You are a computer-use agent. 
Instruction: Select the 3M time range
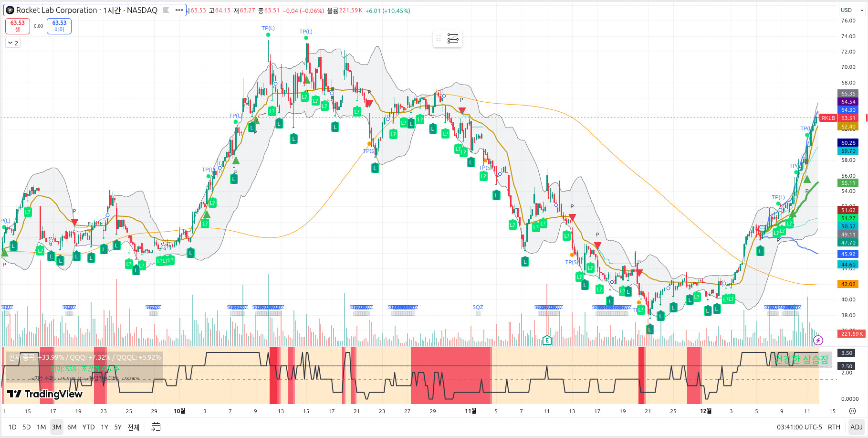[x=57, y=427]
